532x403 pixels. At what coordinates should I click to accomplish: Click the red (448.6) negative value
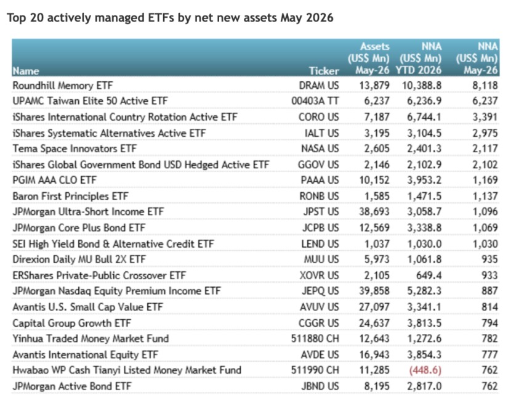coord(425,370)
